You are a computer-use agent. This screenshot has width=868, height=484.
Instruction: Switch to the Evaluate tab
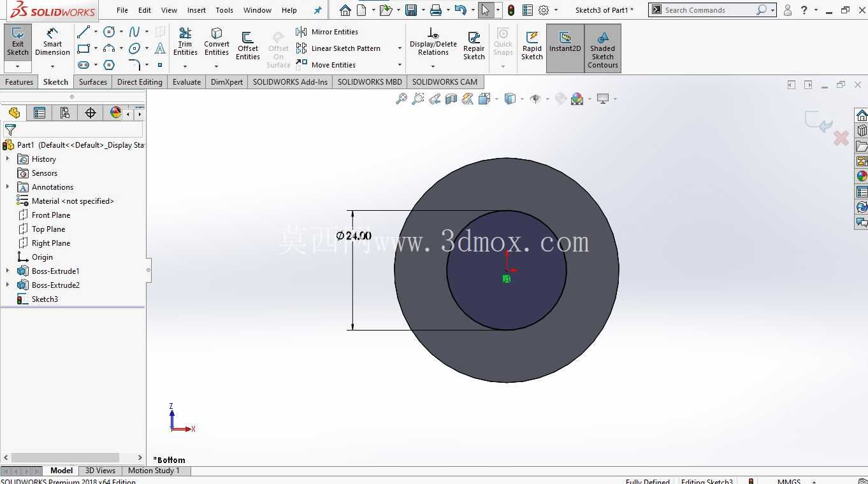(x=187, y=82)
